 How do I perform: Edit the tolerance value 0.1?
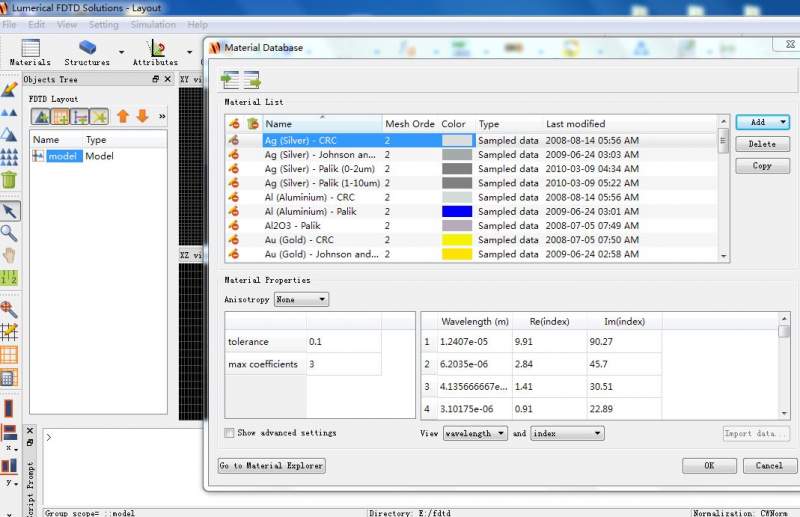click(343, 342)
